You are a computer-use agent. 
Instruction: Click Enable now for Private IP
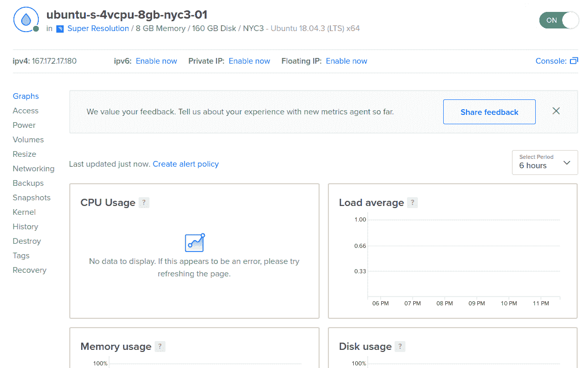tap(249, 61)
